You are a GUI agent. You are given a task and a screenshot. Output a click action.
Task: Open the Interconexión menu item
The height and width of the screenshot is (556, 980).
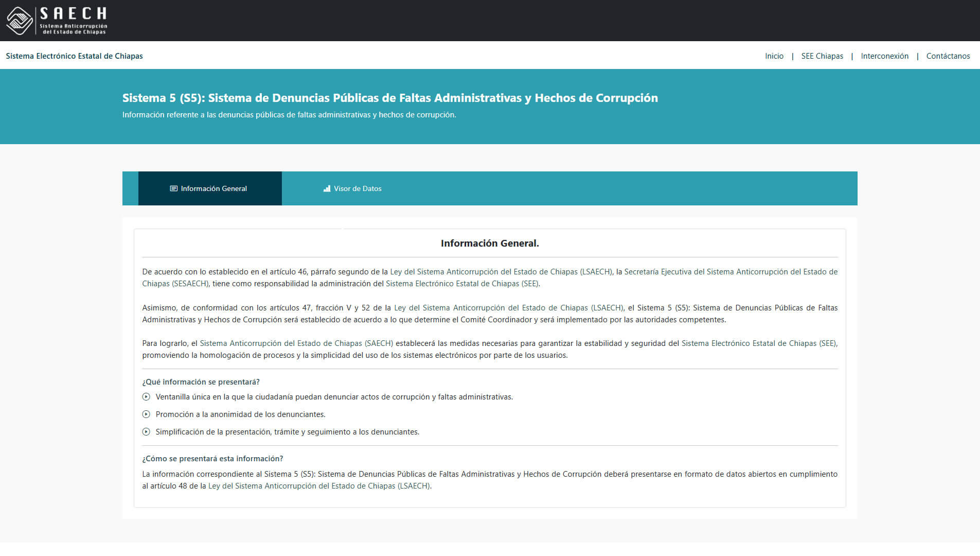click(x=885, y=56)
